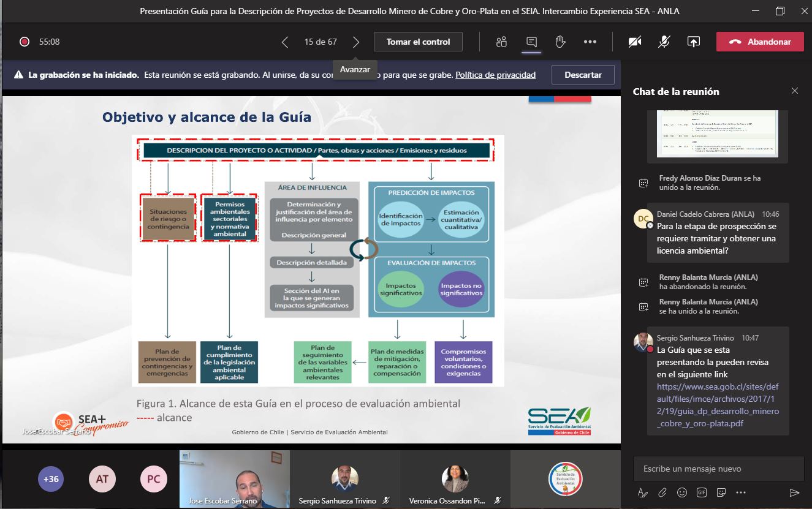The height and width of the screenshot is (509, 812).
Task: Insert a GIF into the chat
Action: (x=702, y=492)
